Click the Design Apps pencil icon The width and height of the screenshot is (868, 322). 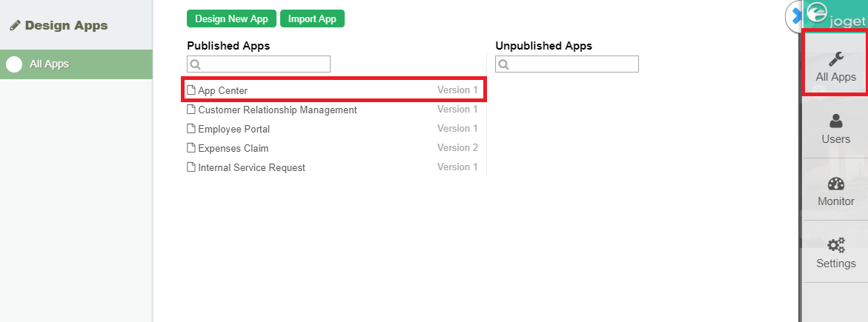point(15,25)
